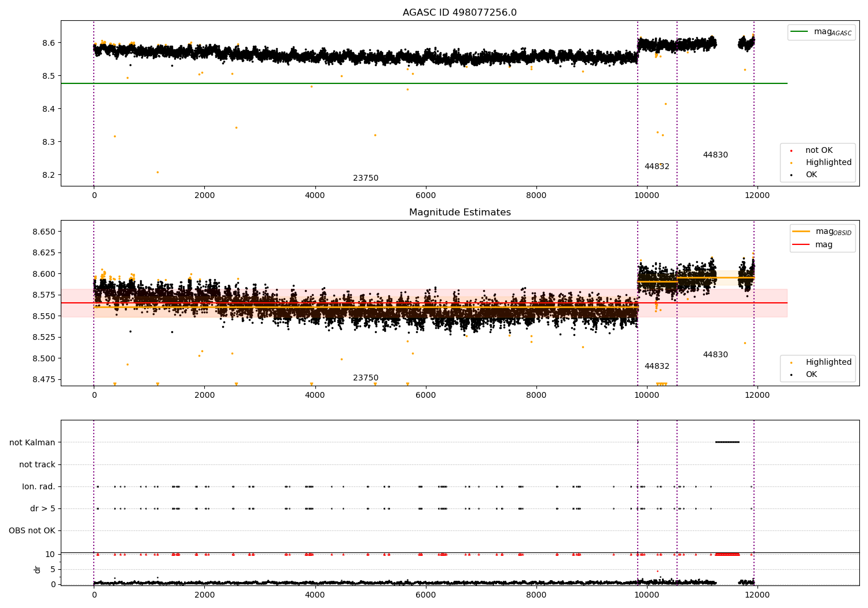
Task: Click the 'dr > 5' row label
Action: click(x=43, y=508)
